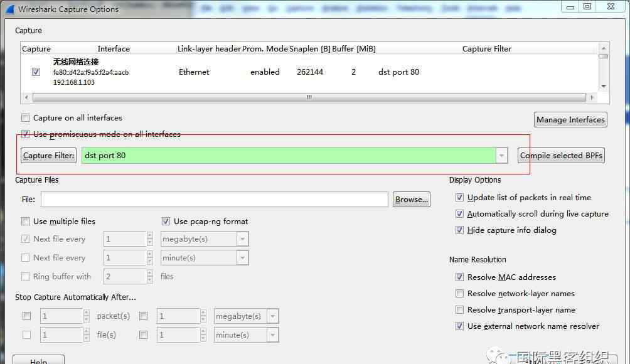Click the Capture Filter column header
The image size is (630, 364).
click(486, 48)
